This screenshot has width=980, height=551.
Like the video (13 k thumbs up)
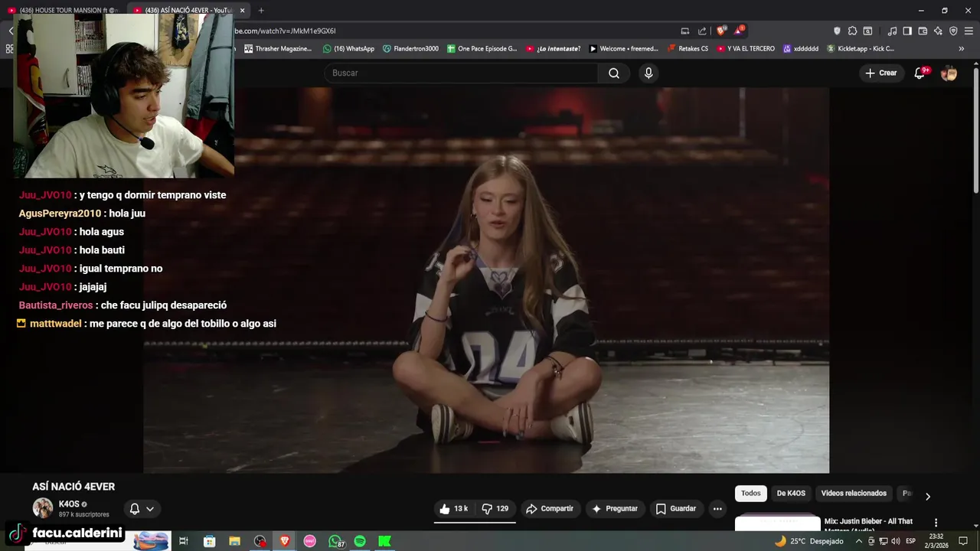(453, 508)
